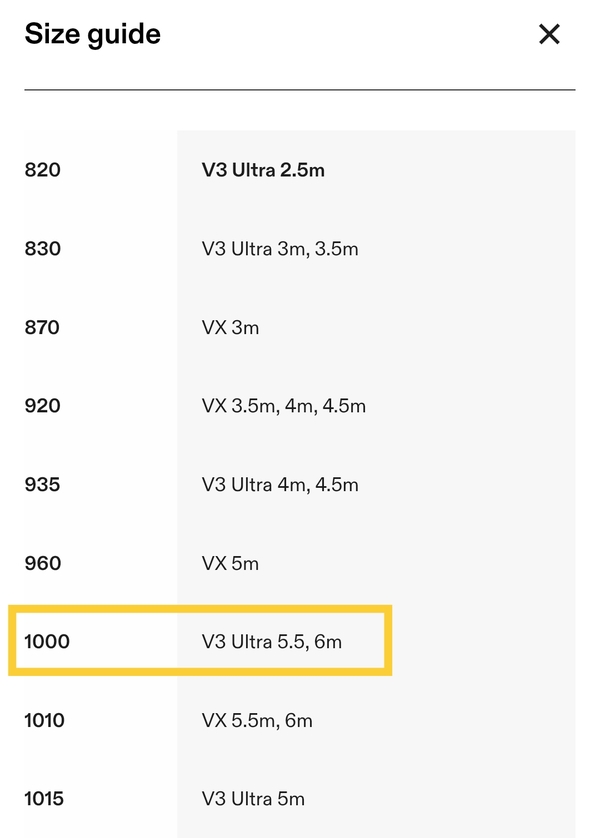The image size is (600, 838).
Task: Click the V3 Ultra 2.5m entry
Action: [263, 170]
